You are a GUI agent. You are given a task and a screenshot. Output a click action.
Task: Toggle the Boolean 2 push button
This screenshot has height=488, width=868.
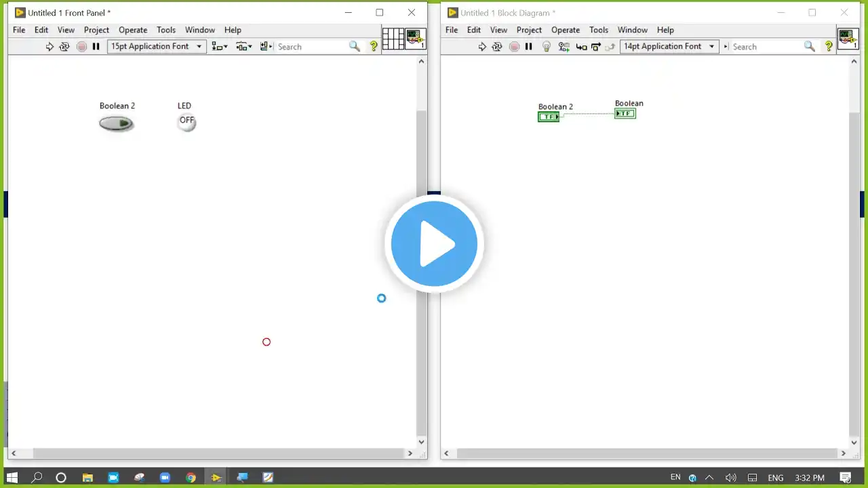click(x=117, y=123)
